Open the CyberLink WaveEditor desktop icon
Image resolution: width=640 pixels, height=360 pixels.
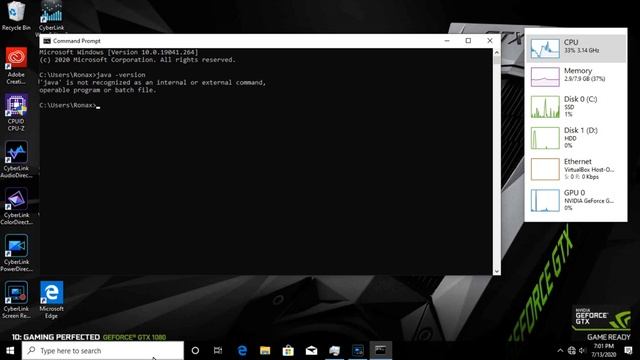51,16
